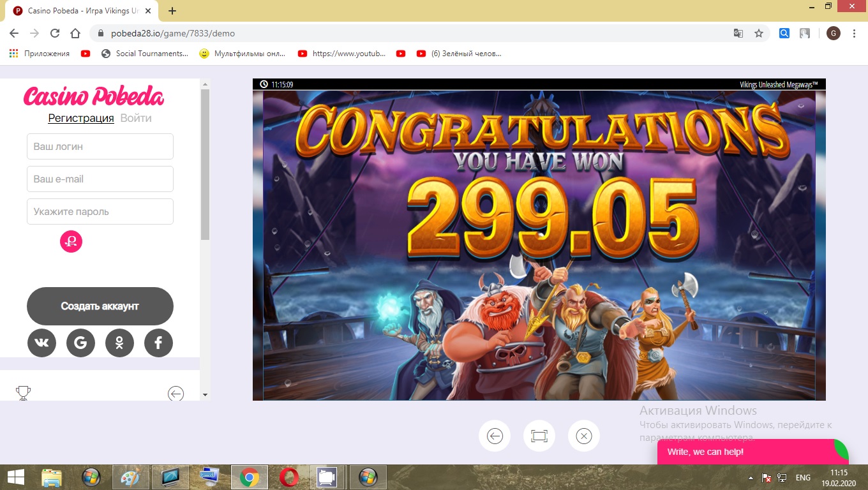Screen dimensions: 868x490
Task: Collapse sidebar with the left arrow circle
Action: point(176,394)
